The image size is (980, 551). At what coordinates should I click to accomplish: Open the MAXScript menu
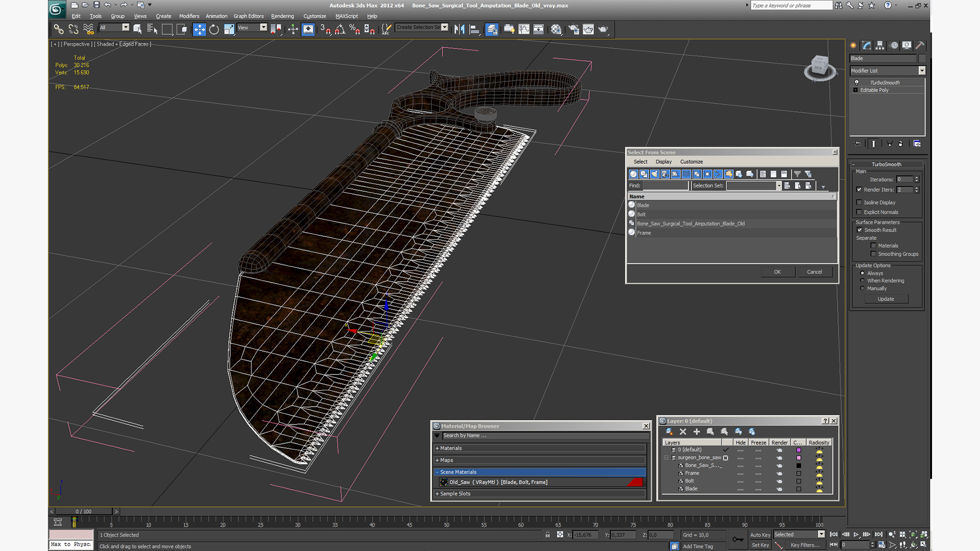(347, 16)
